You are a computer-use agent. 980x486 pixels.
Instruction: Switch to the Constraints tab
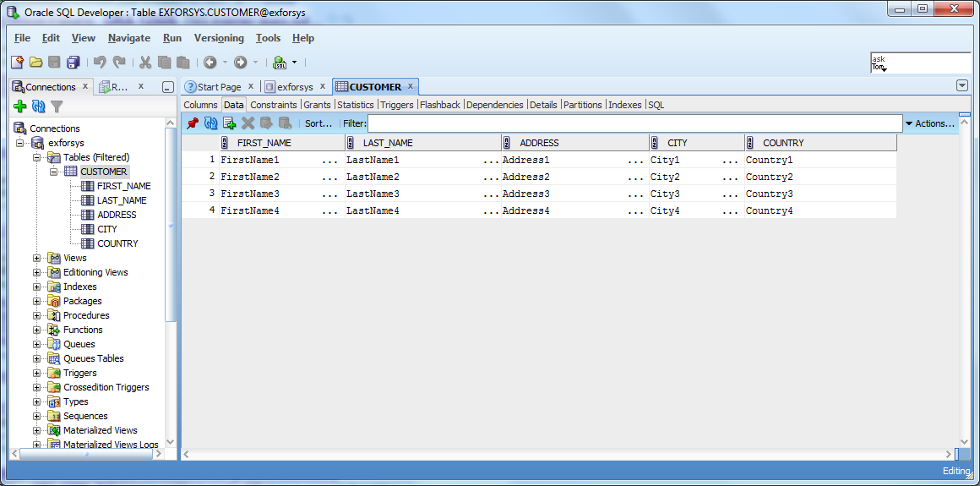coord(273,105)
